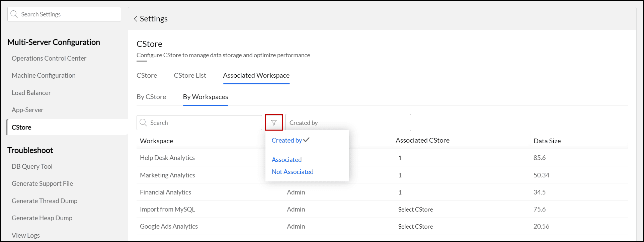Go to Machine Configuration page
Screen dimensions: 644x242
coord(44,76)
